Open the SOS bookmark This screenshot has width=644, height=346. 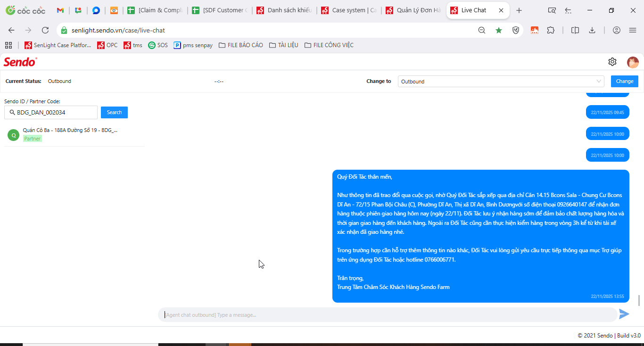[x=158, y=45]
